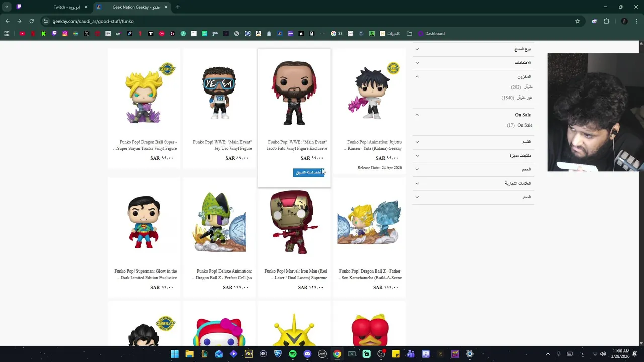Screen dimensions: 644x362
Task: Open the YouTube bookmark icon
Action: pos(22,34)
